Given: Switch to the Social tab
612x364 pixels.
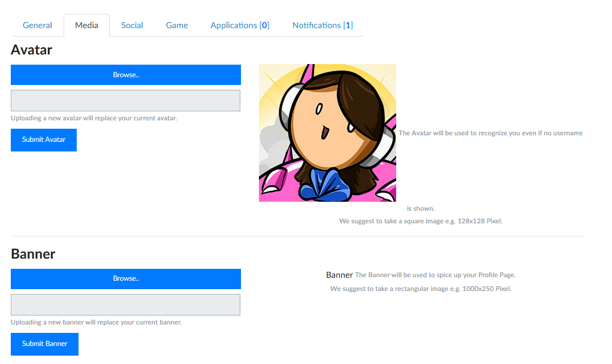Looking at the screenshot, I should point(132,25).
